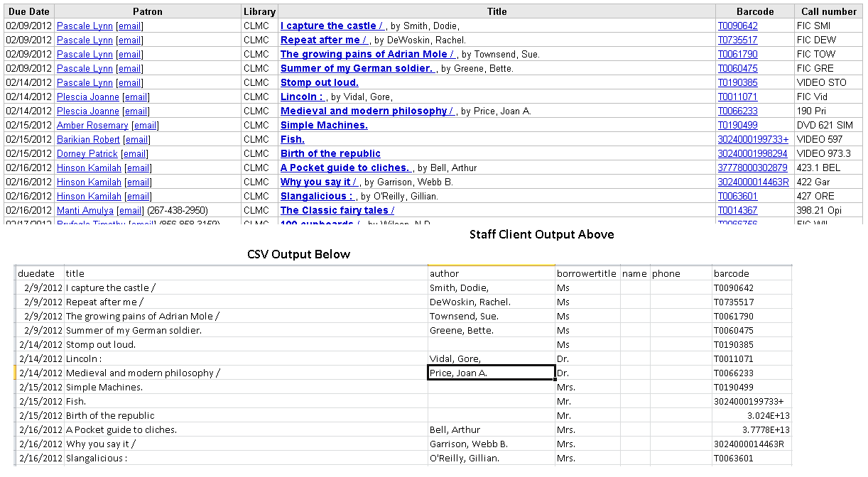The image size is (868, 477).
Task: Open the 'Repeat after me' title link
Action: tap(323, 40)
